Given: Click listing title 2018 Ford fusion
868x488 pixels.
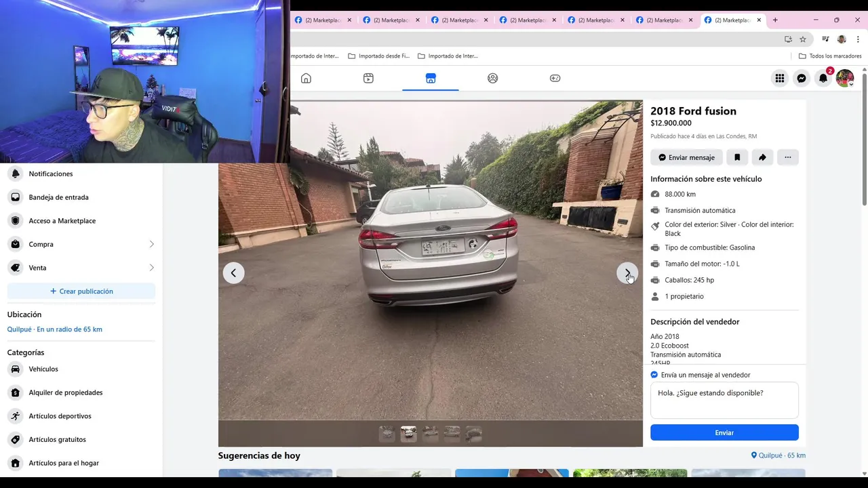Looking at the screenshot, I should click(693, 111).
